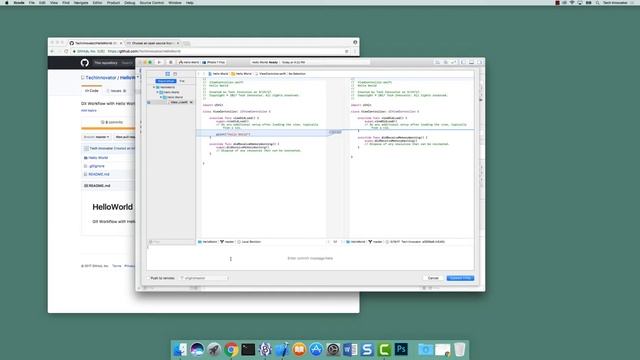Open the Hello World scheme selector
This screenshot has width=640, height=360.
point(189,62)
